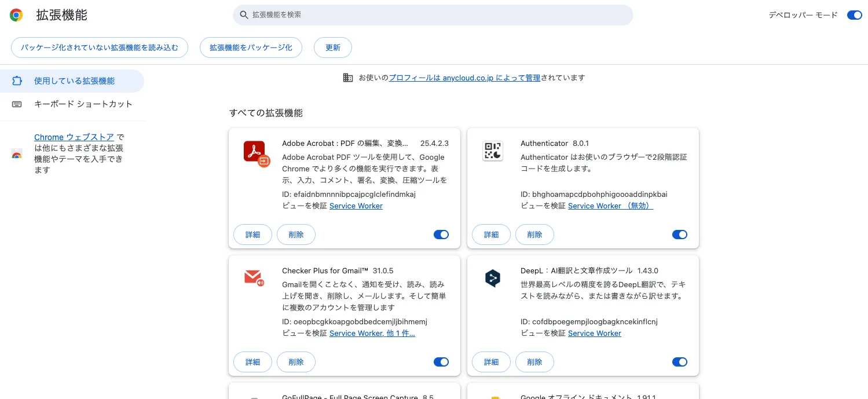Open 詳細 for DeepL
Screen dimensions: 868x399
tap(492, 362)
